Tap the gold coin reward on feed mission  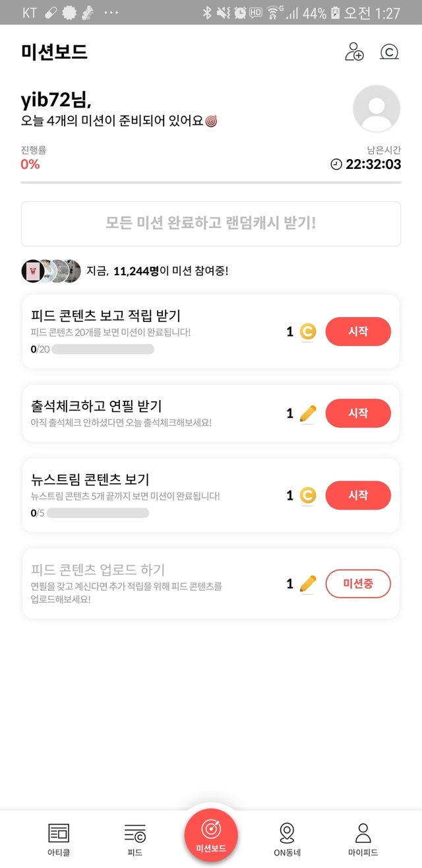[308, 331]
